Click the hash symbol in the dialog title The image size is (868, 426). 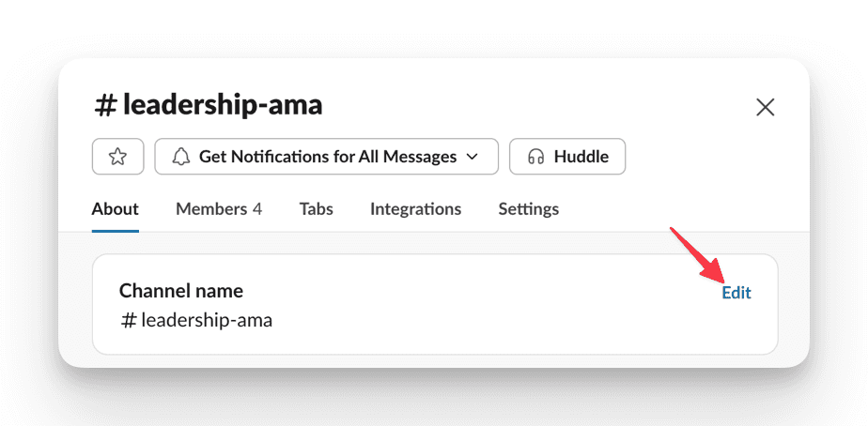pos(104,106)
